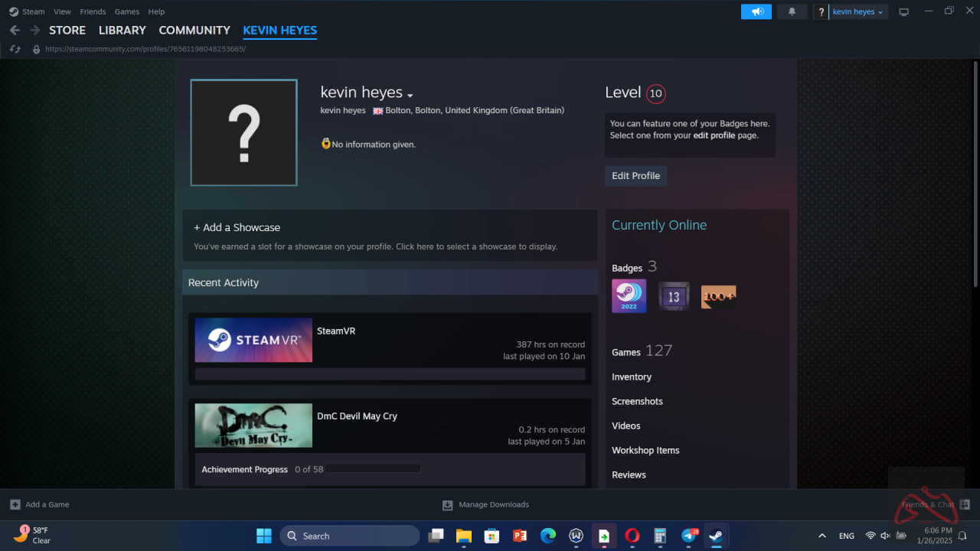Show hidden system tray icons chevron
Image resolution: width=980 pixels, height=551 pixels.
pyautogui.click(x=822, y=536)
